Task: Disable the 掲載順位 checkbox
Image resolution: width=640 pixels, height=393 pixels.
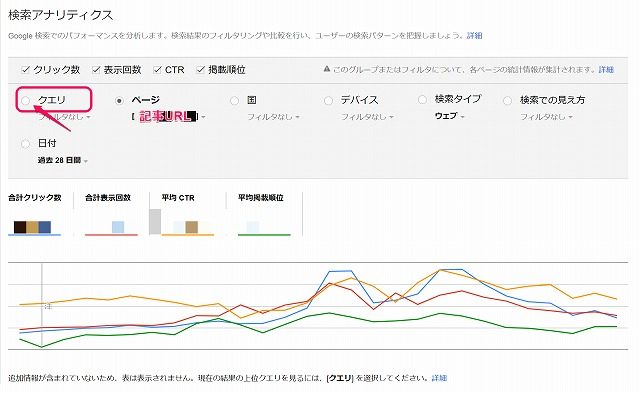Action: pos(200,69)
